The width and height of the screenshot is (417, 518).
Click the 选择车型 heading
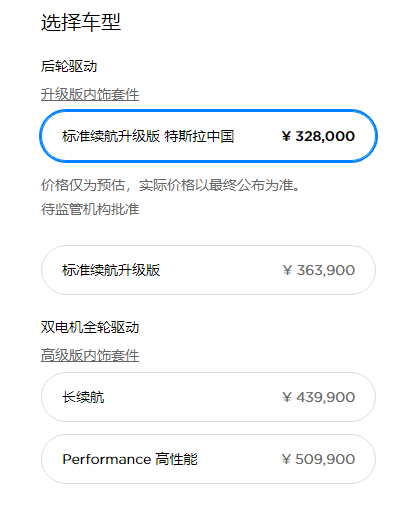(x=81, y=22)
